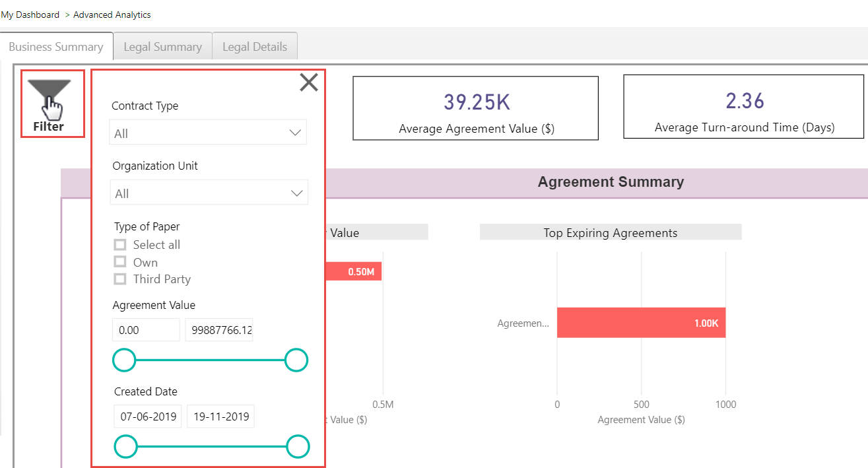This screenshot has height=468, width=868.
Task: Select the Business Summary tab
Action: [56, 47]
